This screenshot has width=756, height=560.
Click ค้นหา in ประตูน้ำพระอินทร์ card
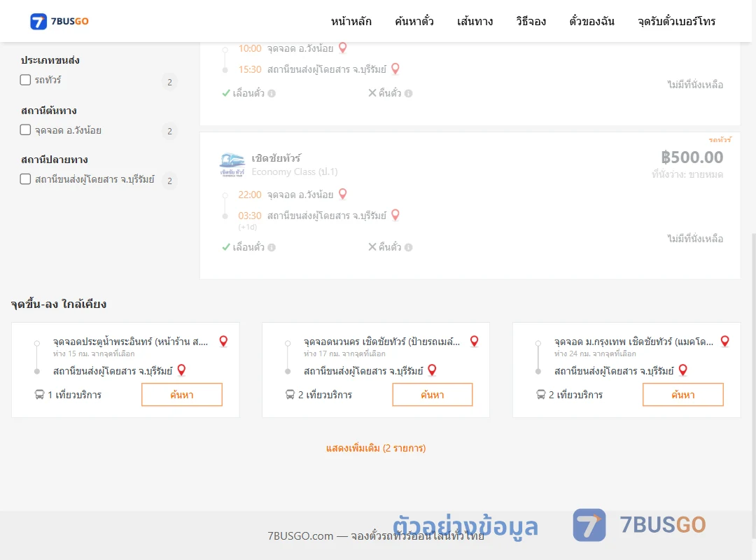(x=182, y=395)
